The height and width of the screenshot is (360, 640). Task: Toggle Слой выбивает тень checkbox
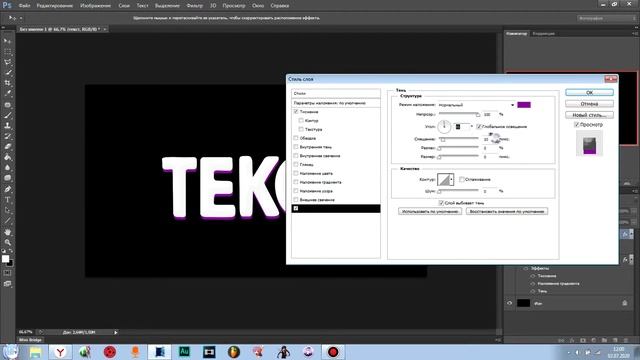pyautogui.click(x=441, y=202)
